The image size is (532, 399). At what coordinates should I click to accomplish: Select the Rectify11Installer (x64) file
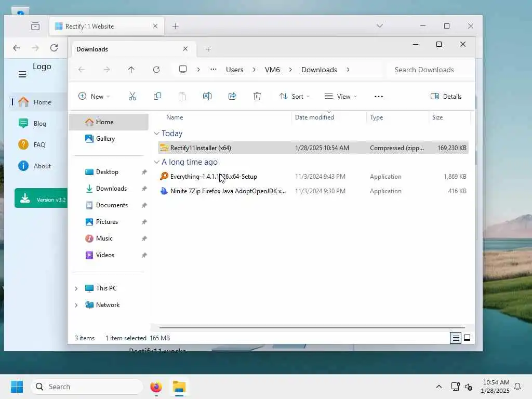click(x=313, y=148)
